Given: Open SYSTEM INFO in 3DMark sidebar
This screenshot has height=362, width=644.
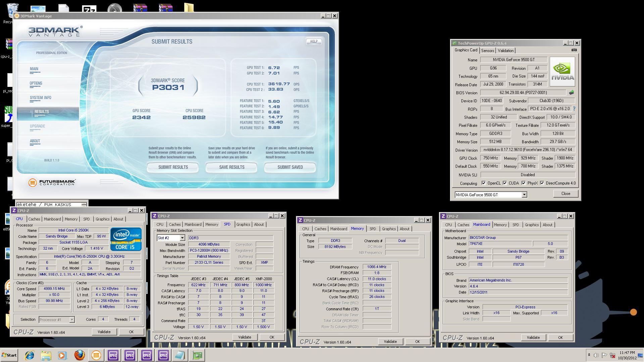Looking at the screenshot, I should point(41,98).
